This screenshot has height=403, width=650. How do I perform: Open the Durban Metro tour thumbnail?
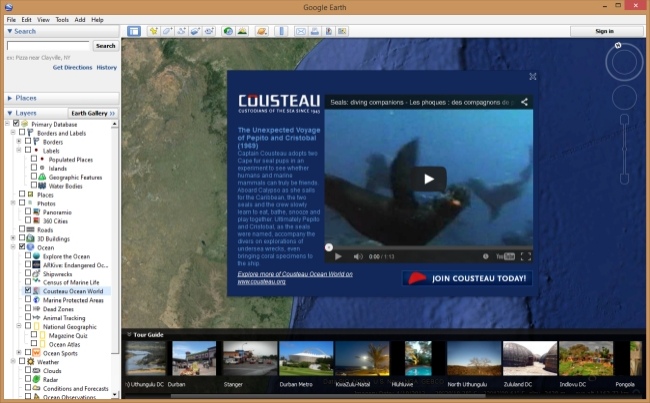click(x=306, y=358)
